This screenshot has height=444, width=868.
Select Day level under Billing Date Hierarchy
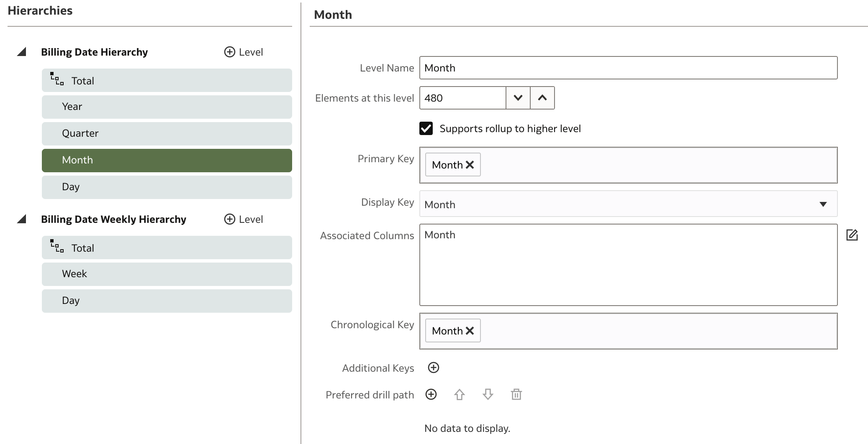point(167,187)
